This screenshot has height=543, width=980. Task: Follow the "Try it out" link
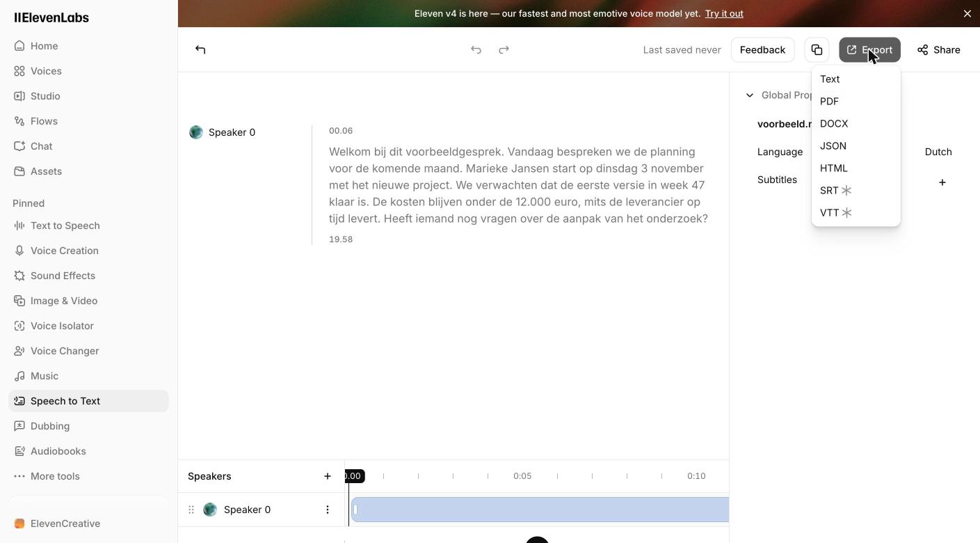[x=724, y=13]
